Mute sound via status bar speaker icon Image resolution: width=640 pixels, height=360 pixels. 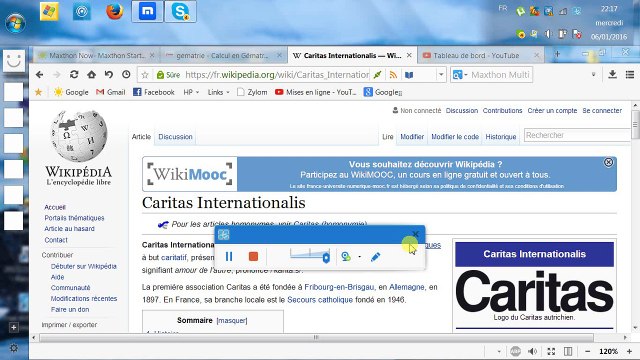click(532, 351)
